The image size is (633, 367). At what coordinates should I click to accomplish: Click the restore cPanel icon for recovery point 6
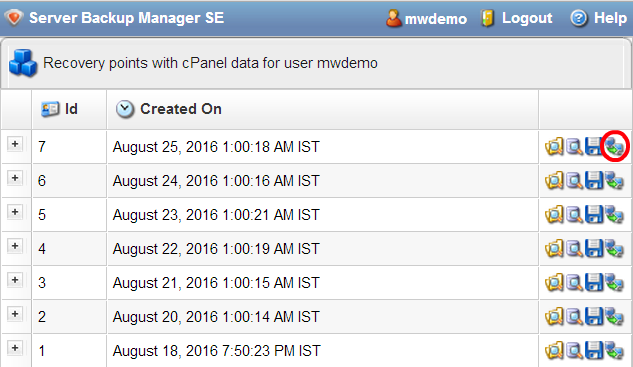pos(614,180)
